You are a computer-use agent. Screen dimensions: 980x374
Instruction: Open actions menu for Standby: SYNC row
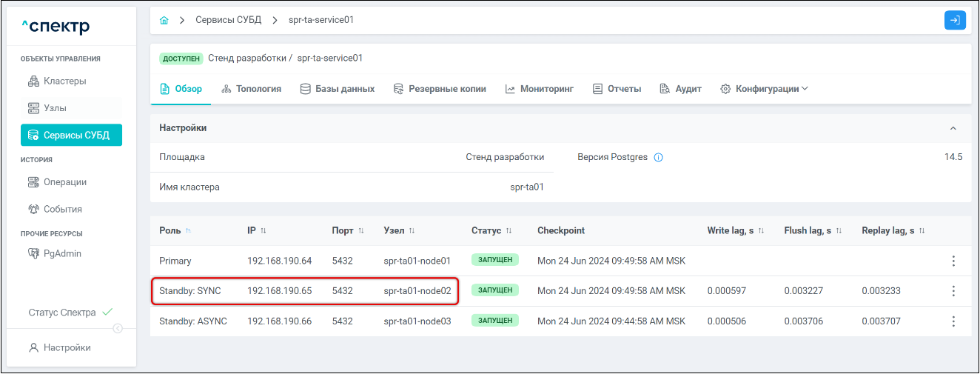coord(953,291)
